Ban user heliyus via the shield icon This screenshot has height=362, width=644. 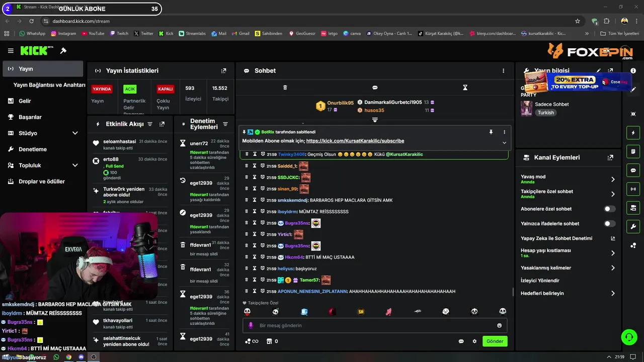262,268
